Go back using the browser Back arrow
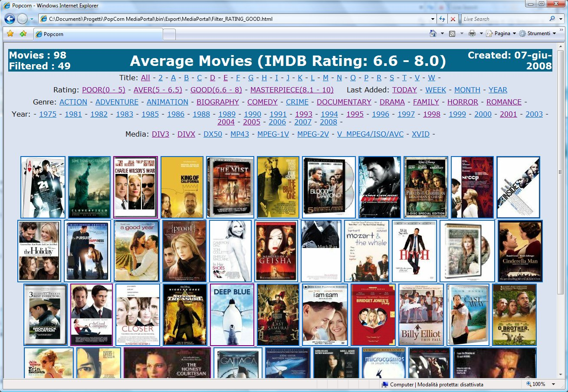 click(10, 19)
